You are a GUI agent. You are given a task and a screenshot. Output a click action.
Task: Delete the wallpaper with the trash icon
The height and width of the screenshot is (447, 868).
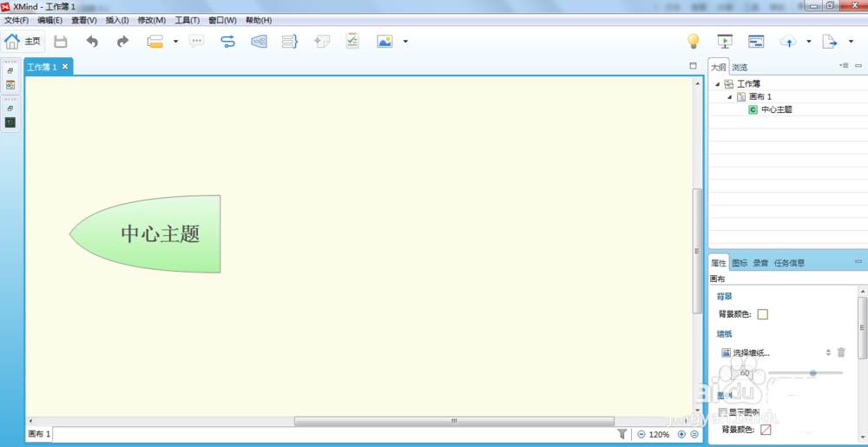841,352
